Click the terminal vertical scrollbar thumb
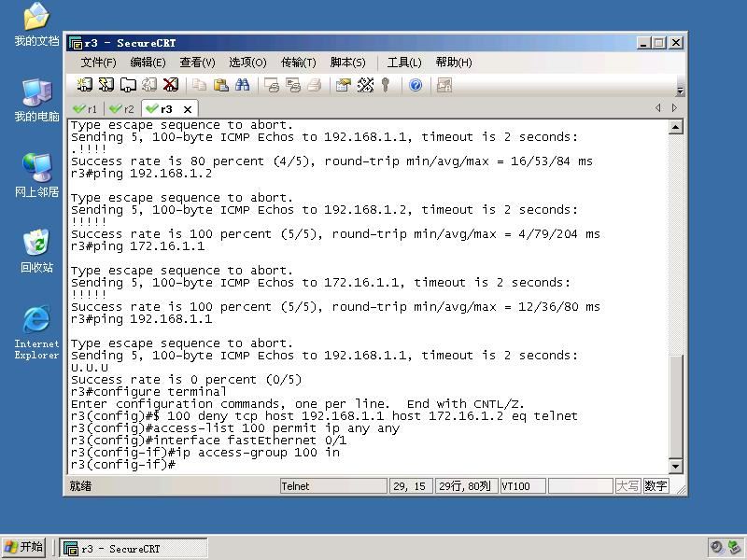The image size is (747, 560). click(x=675, y=406)
